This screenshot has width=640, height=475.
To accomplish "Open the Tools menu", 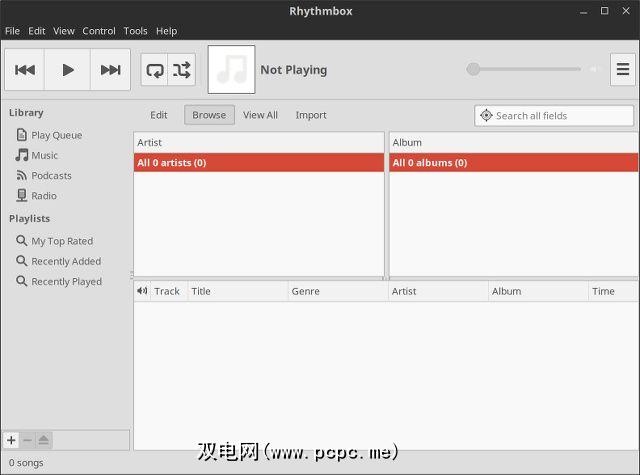I will [135, 31].
